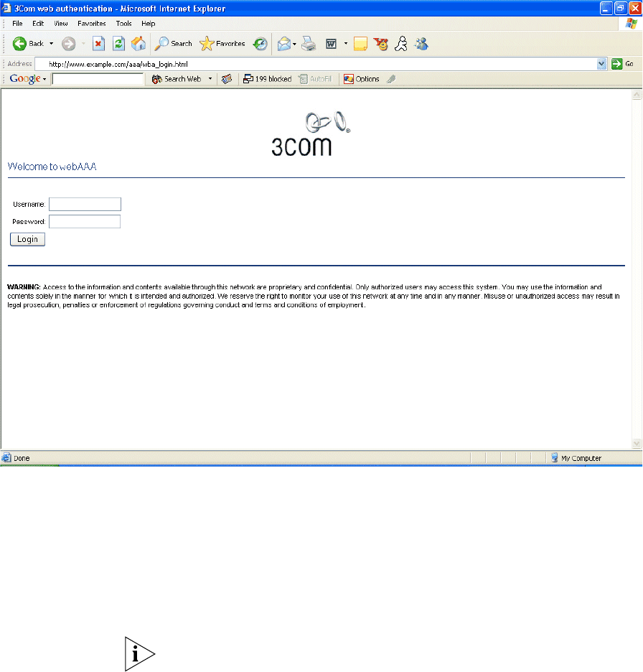Click the Username input field
Image resolution: width=643 pixels, height=672 pixels.
[85, 204]
